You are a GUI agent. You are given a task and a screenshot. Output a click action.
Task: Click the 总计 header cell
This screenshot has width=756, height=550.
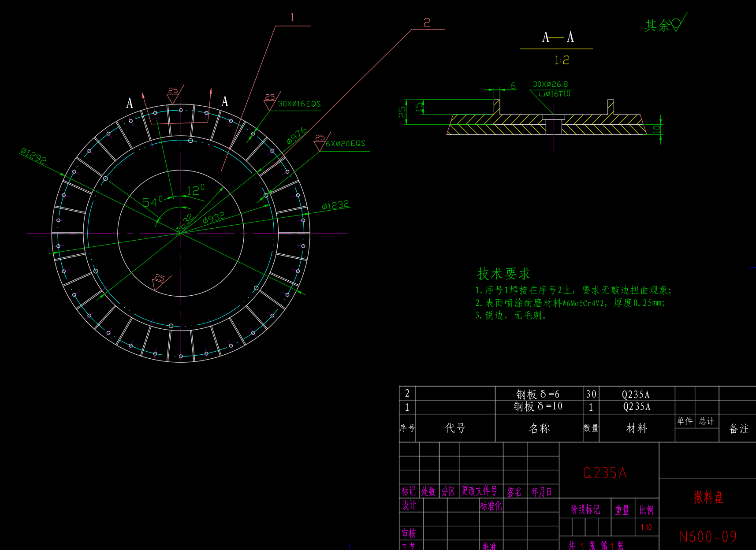pos(707,421)
